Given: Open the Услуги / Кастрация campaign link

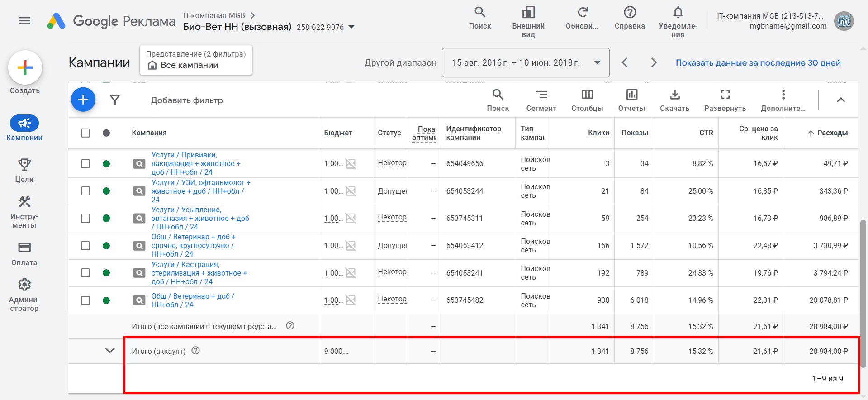Looking at the screenshot, I should coord(199,273).
